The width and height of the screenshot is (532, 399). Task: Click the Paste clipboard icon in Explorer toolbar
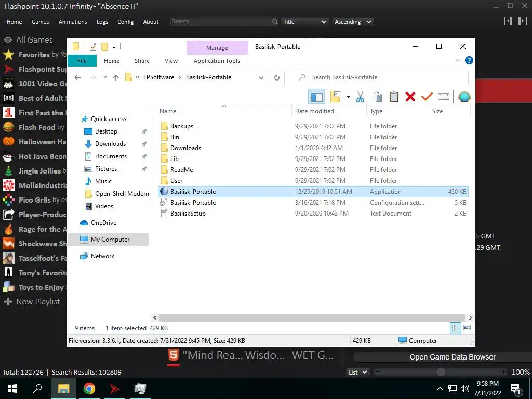point(394,97)
